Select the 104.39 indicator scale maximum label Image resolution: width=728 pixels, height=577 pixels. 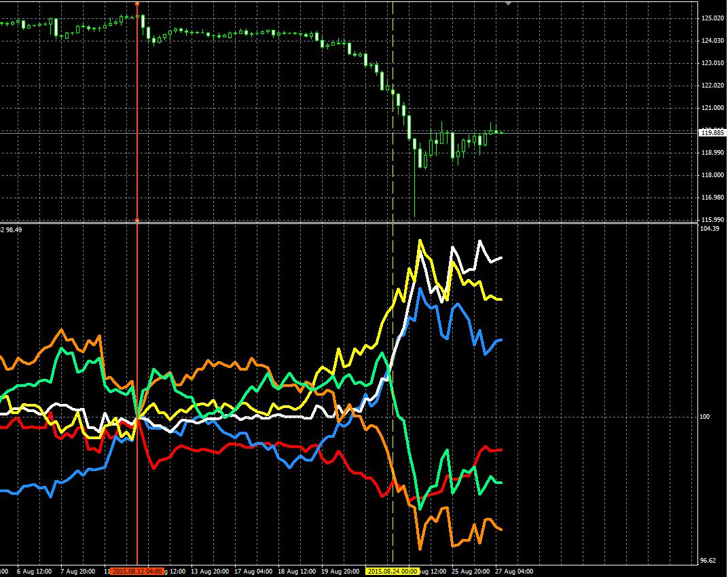point(709,229)
